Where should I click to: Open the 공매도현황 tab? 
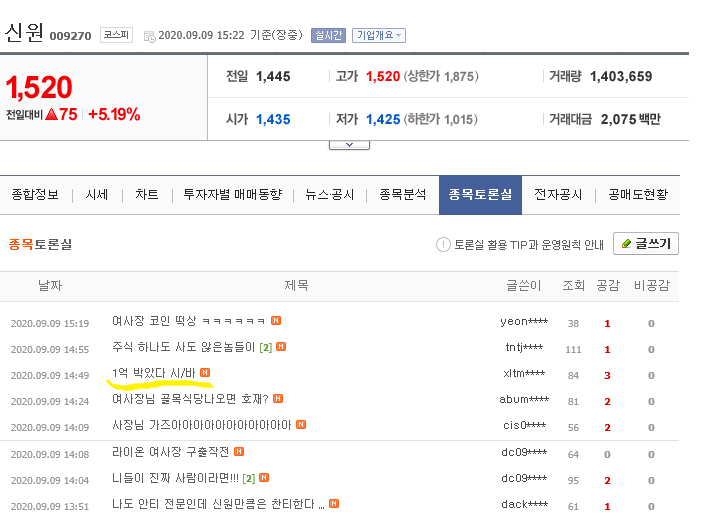tap(637, 195)
